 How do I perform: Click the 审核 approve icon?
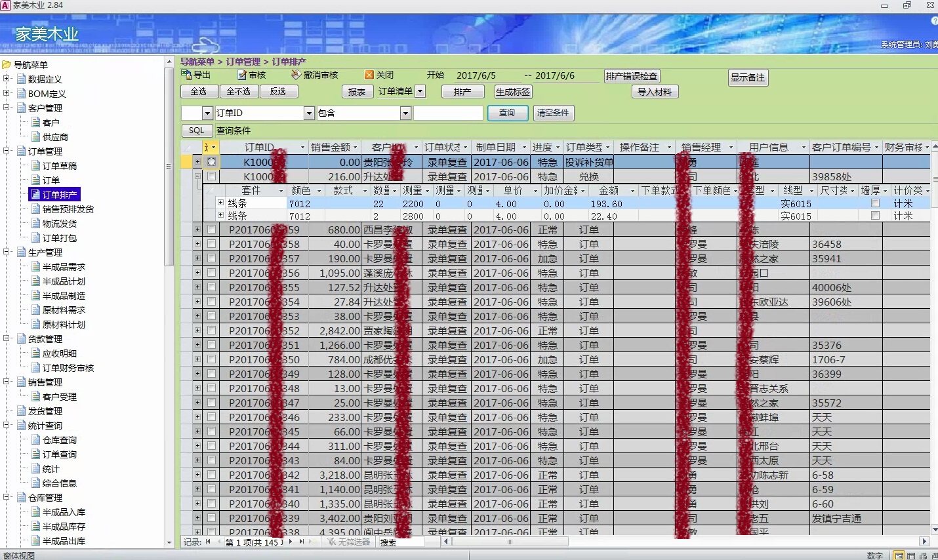pyautogui.click(x=242, y=75)
